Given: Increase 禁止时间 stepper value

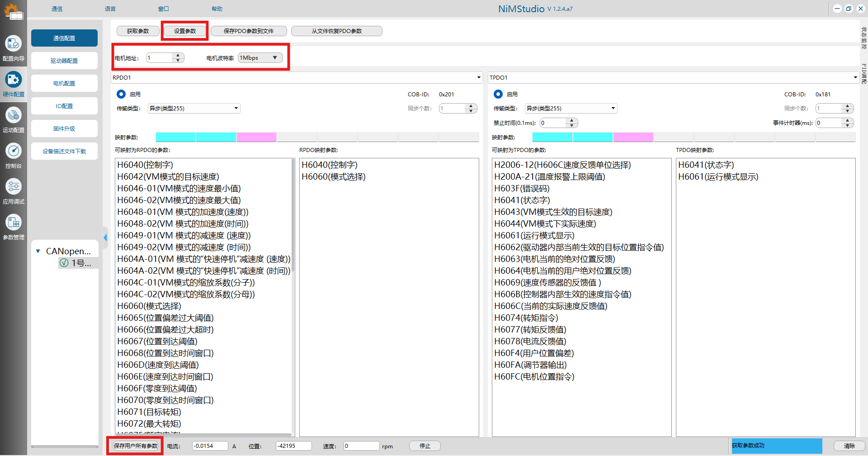Looking at the screenshot, I should pos(572,120).
